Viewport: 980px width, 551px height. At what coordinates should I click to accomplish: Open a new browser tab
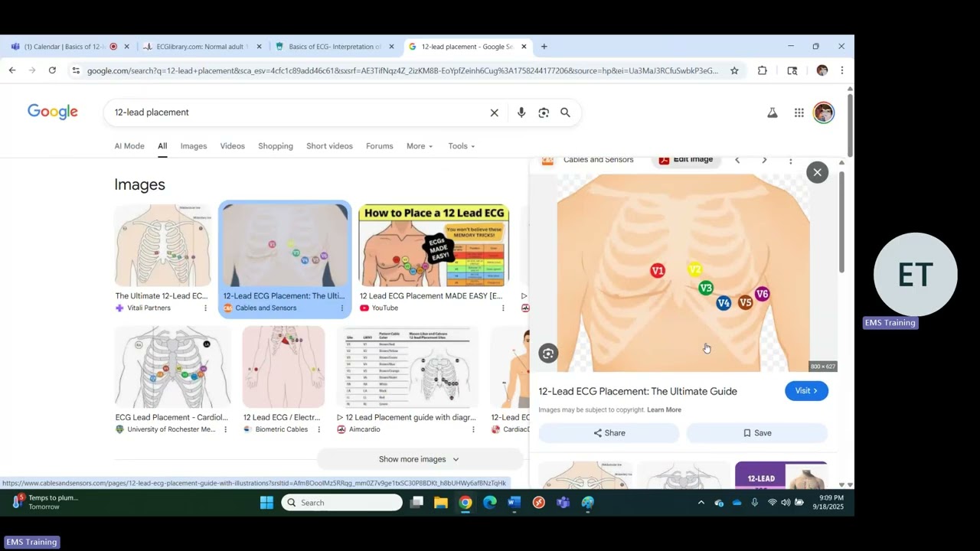[x=544, y=47]
